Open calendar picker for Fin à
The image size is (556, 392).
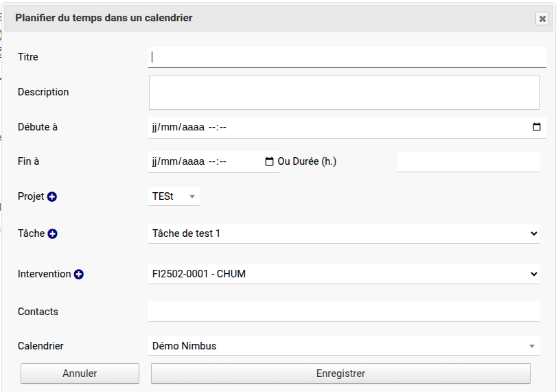click(269, 162)
